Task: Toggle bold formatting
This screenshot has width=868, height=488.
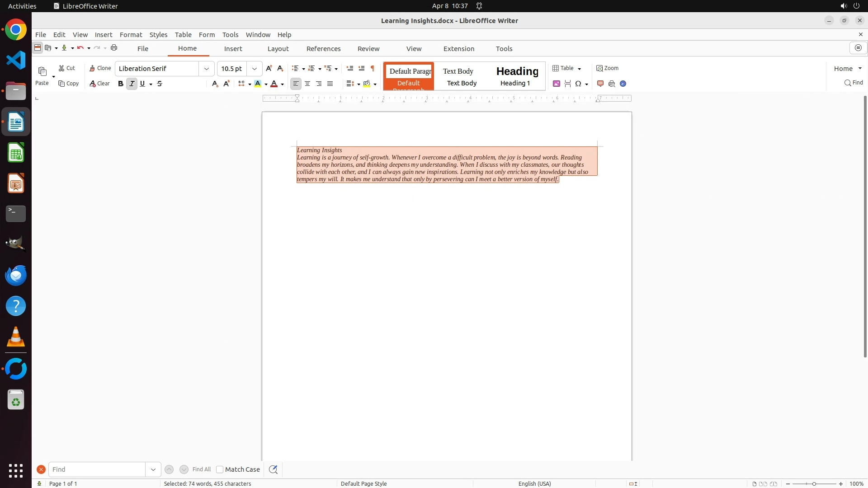Action: pos(120,84)
